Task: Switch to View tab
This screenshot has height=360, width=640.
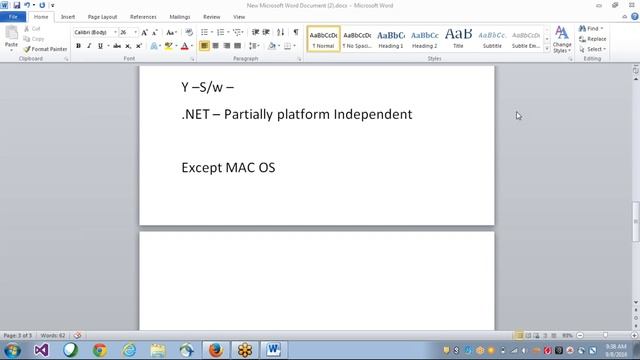Action: click(239, 17)
